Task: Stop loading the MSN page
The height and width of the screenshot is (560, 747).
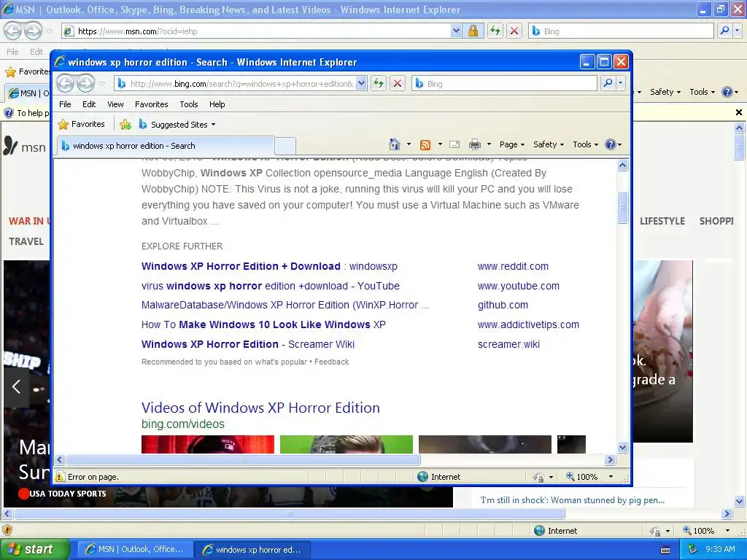Action: [x=514, y=31]
